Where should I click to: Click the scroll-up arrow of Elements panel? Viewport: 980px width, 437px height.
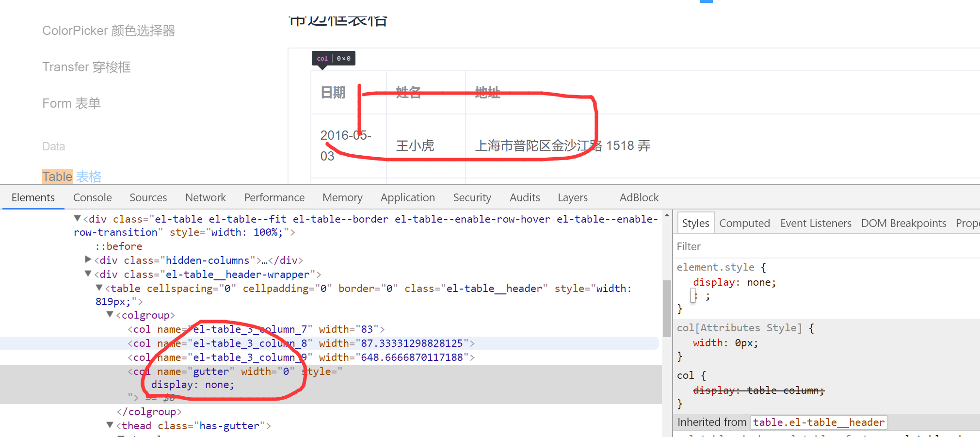667,215
